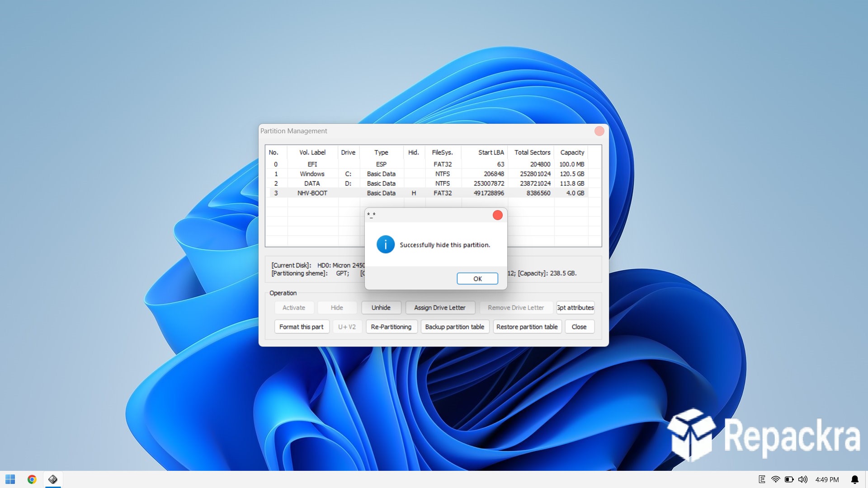
Task: Click the greyed-out Activate button
Action: point(294,308)
